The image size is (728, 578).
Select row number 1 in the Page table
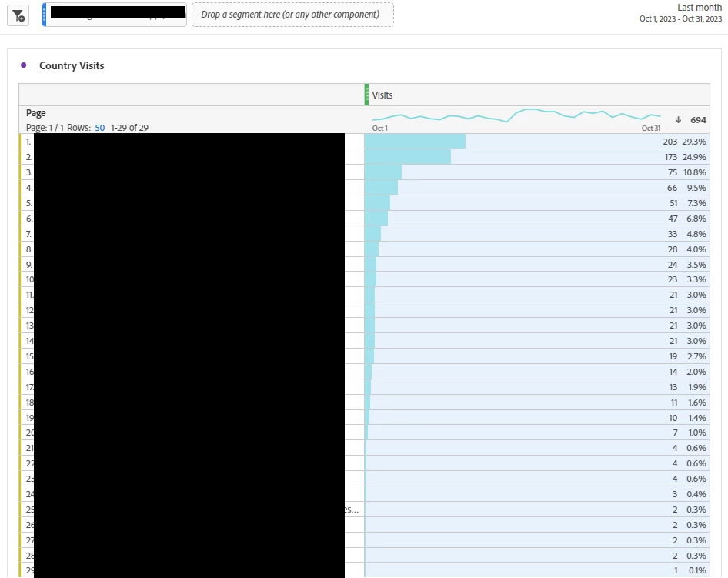coord(28,142)
